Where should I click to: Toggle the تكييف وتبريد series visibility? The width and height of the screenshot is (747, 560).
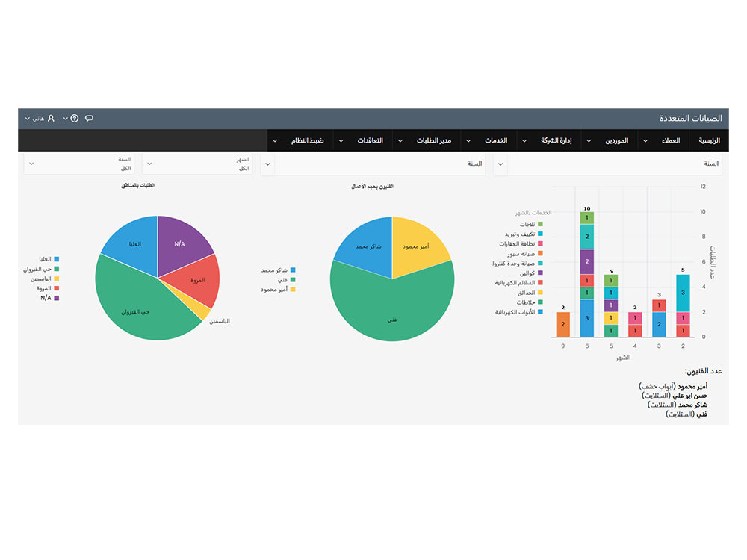tap(540, 234)
